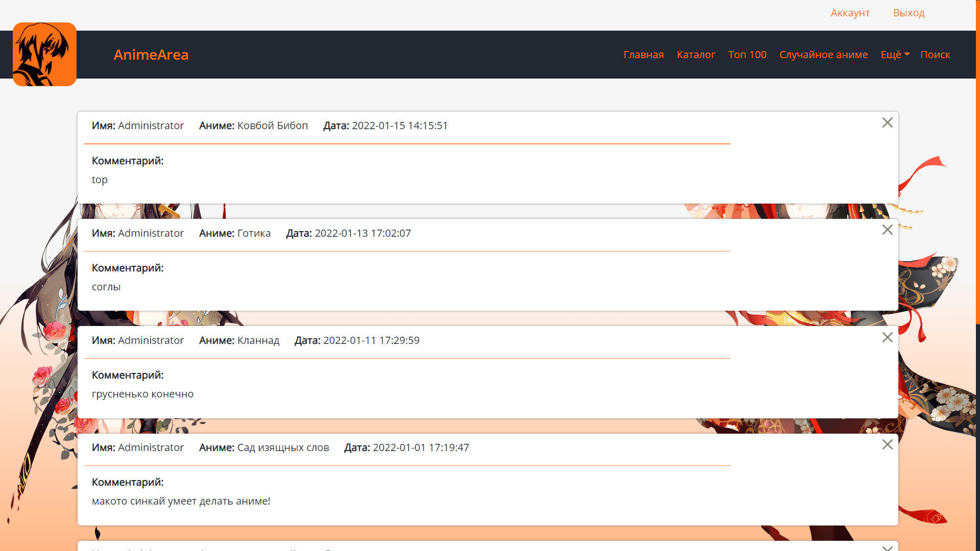This screenshot has width=980, height=551.
Task: Close the Кланнад comment card
Action: point(887,337)
